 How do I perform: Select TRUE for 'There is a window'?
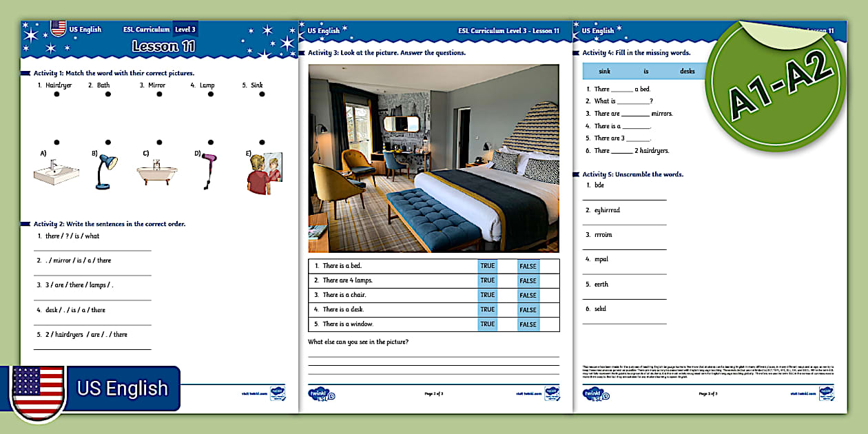point(488,324)
